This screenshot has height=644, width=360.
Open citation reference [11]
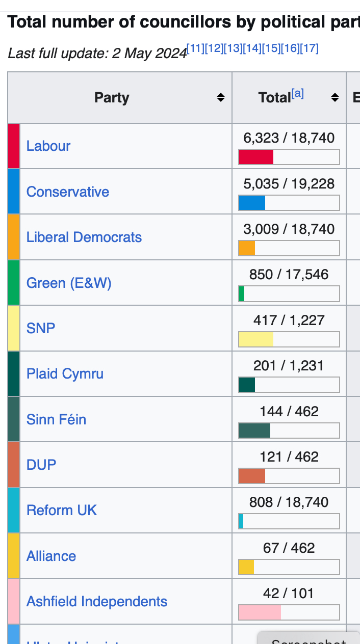(196, 48)
